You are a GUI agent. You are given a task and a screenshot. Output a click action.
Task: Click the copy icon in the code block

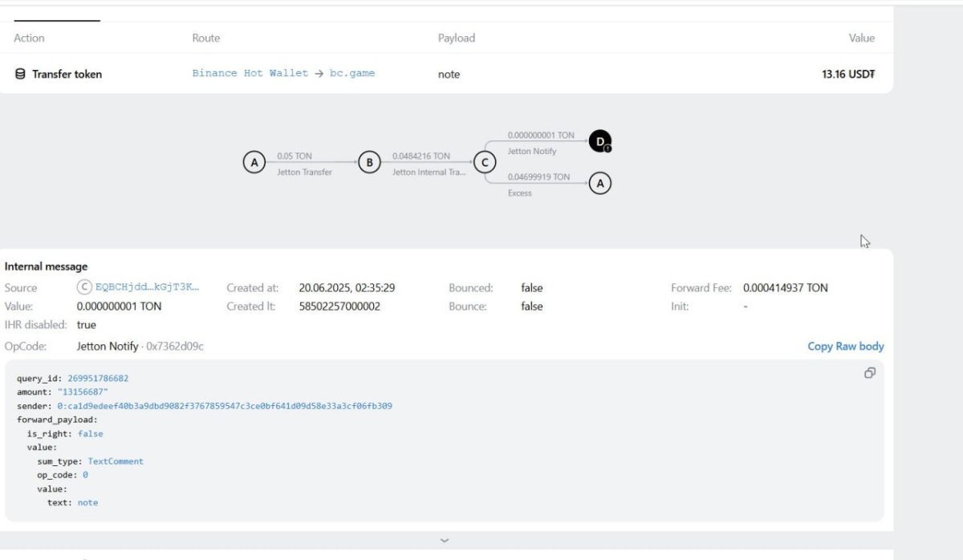pyautogui.click(x=869, y=373)
